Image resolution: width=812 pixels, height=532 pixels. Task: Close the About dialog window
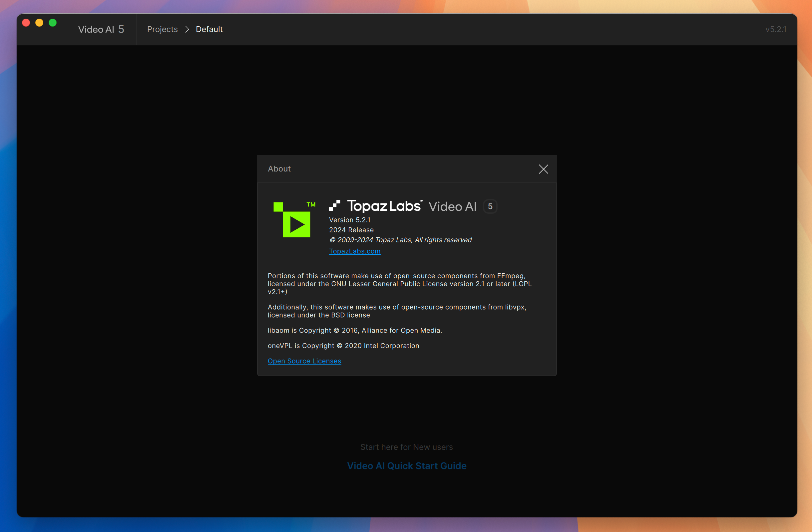(x=542, y=168)
